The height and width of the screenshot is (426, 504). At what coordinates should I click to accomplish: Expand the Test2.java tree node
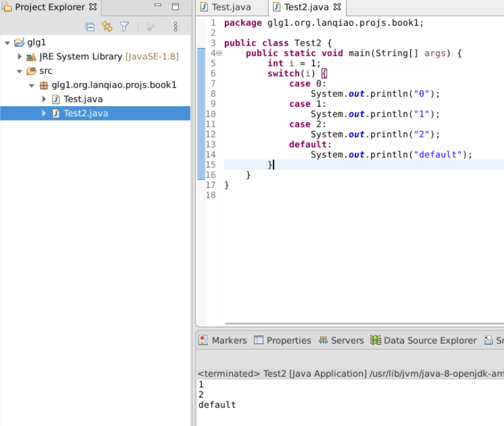click(44, 113)
